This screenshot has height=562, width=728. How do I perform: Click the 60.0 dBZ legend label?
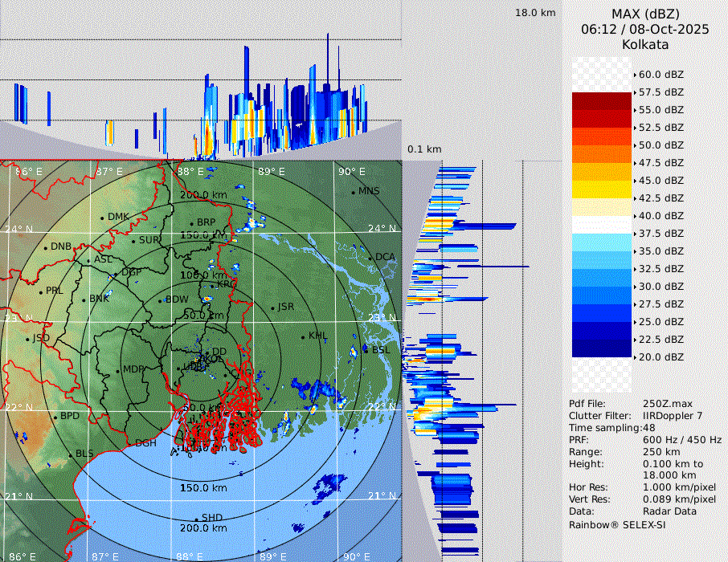point(661,75)
